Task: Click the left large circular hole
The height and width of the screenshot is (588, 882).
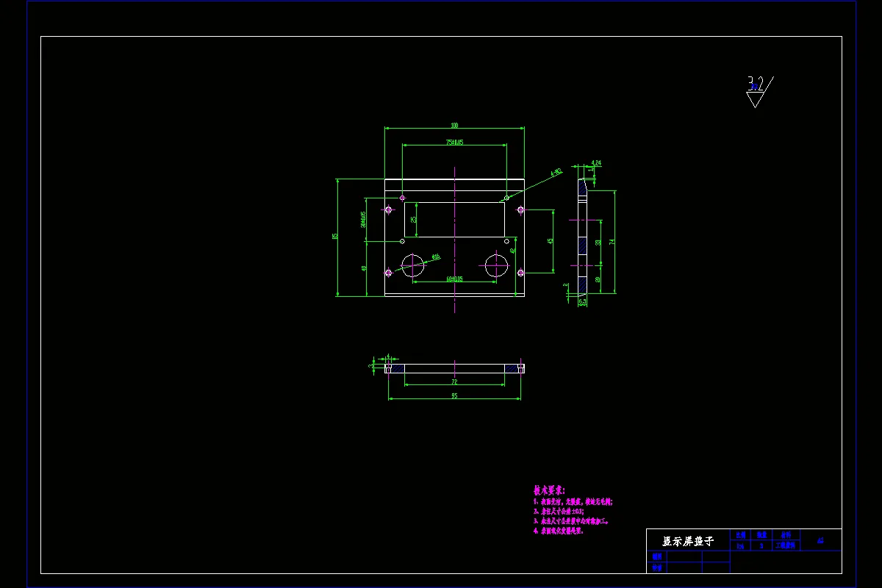Action: (x=413, y=265)
